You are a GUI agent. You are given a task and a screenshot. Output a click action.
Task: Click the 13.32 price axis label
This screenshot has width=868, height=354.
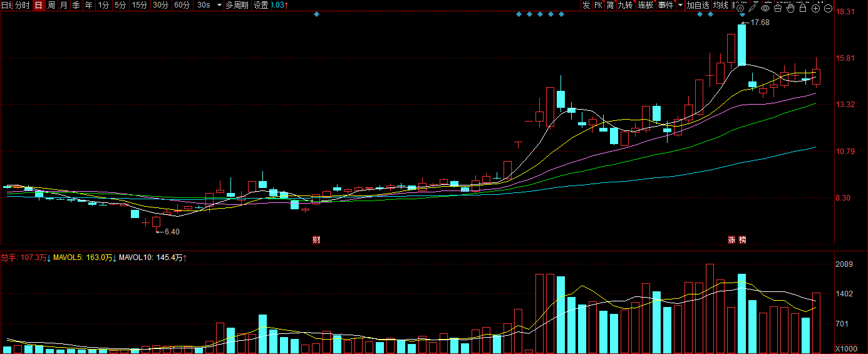846,105
